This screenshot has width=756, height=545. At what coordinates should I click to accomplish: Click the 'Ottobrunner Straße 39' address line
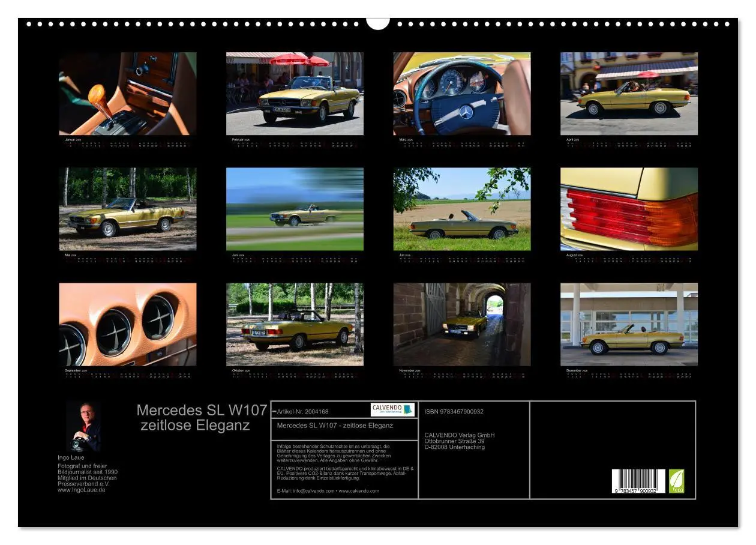pyautogui.click(x=454, y=441)
